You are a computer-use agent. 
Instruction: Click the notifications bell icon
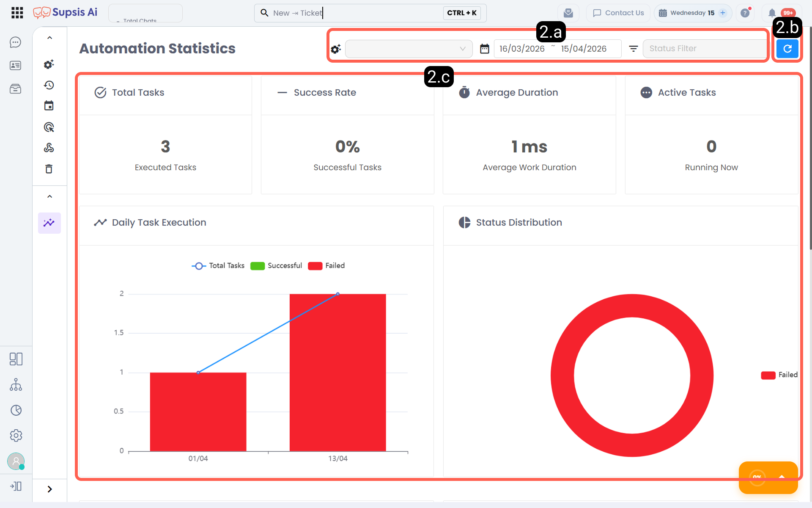tap(772, 13)
